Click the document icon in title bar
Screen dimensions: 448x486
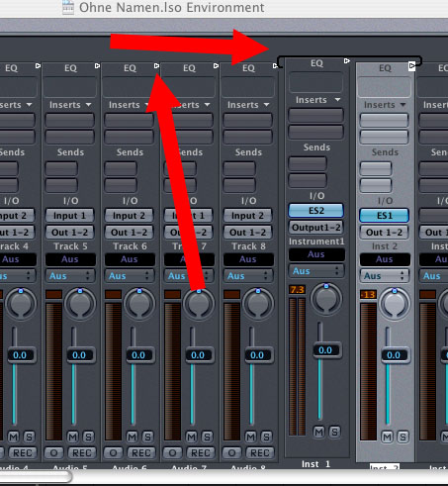68,7
